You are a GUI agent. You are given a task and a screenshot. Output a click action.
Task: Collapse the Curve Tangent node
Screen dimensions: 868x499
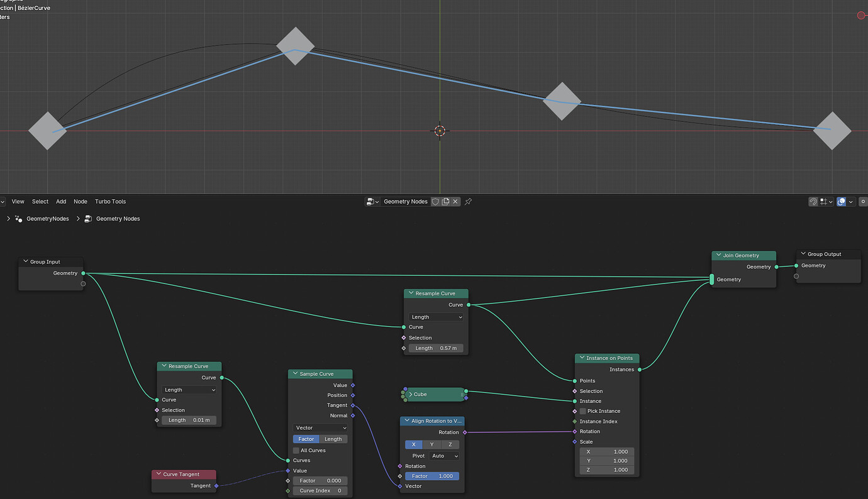(x=159, y=474)
